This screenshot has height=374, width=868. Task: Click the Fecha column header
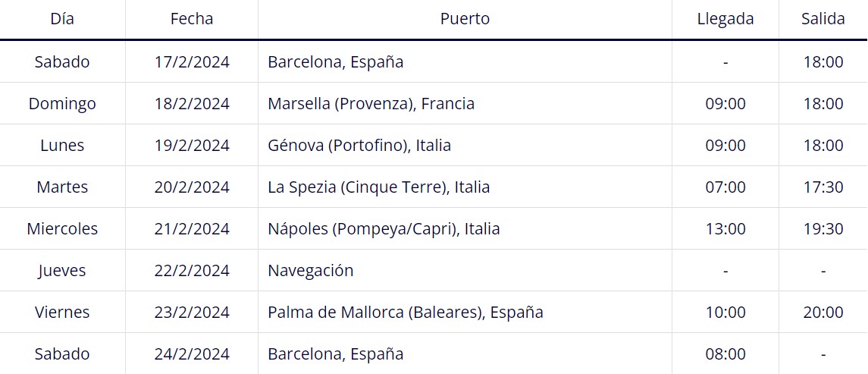(192, 19)
